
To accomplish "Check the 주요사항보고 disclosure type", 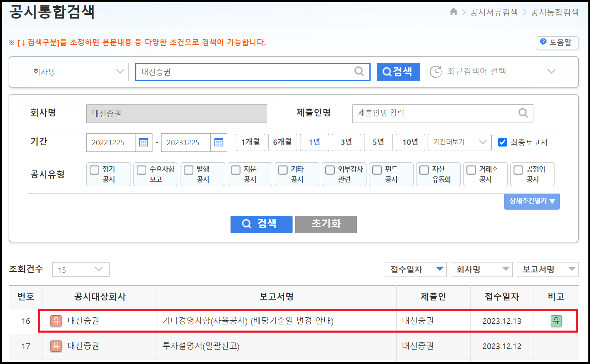I will (142, 170).
